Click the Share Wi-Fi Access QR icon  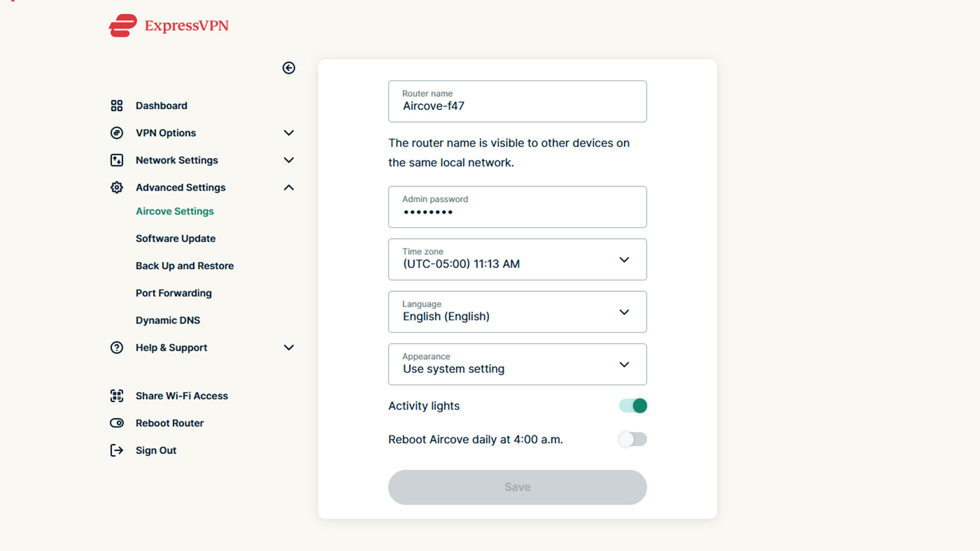pyautogui.click(x=117, y=396)
